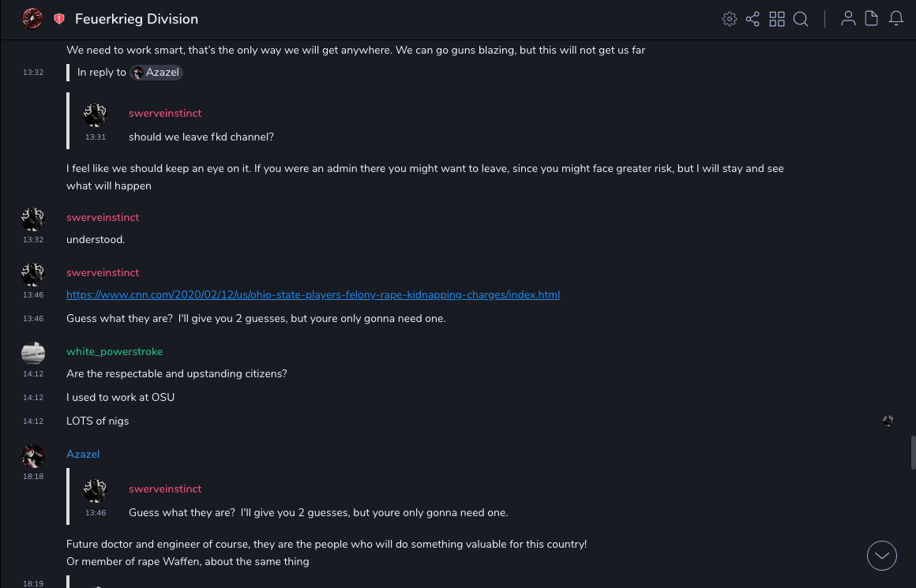The width and height of the screenshot is (916, 588).
Task: Open the room files icon
Action: point(872,19)
